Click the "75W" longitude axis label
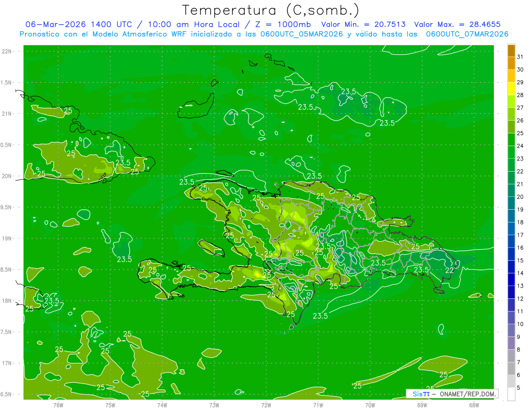The width and height of the screenshot is (532, 411). 110,405
